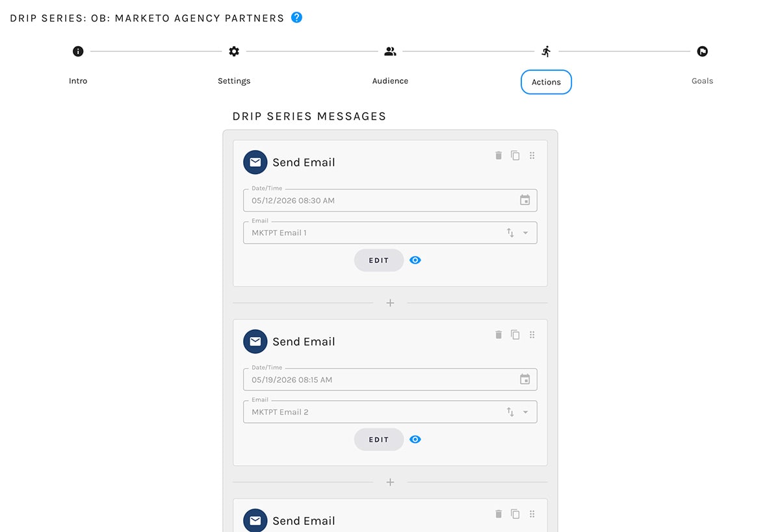Open calendar picker for 05/19/2026 date field
This screenshot has height=532, width=780.
525,379
